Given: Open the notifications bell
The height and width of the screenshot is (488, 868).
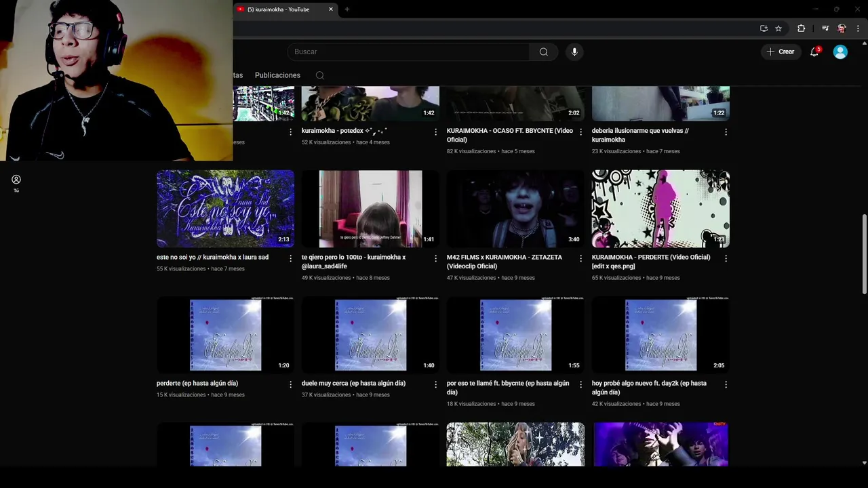Looking at the screenshot, I should 814,52.
